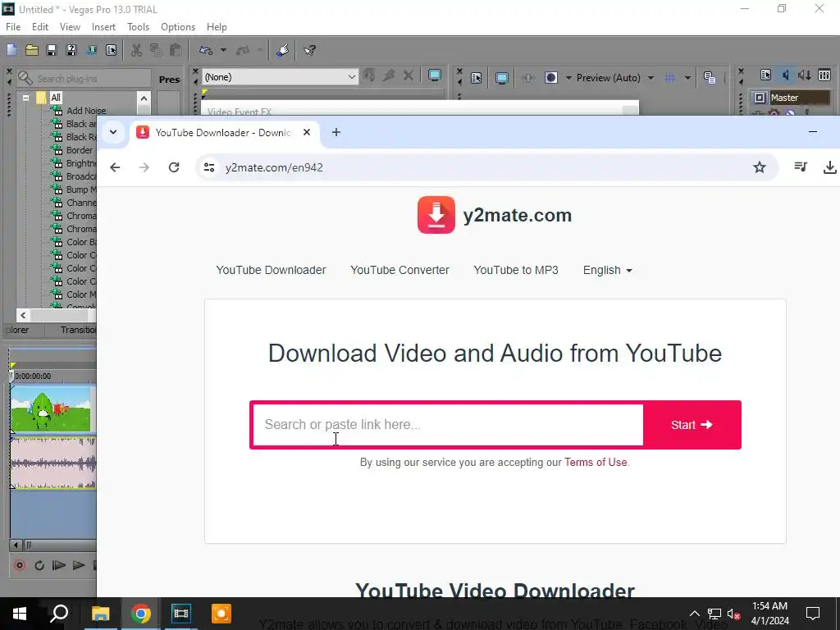This screenshot has width=840, height=630.
Task: Toggle overlays grid icon in preview
Action: click(669, 78)
